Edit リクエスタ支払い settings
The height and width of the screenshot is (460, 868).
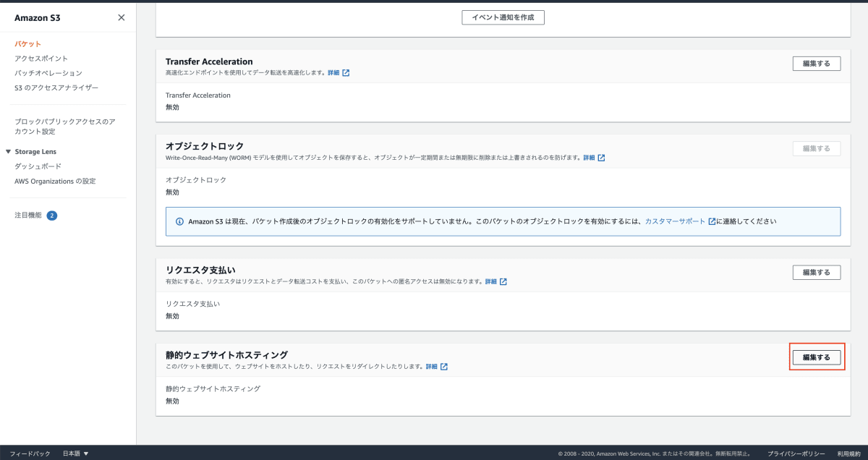click(817, 273)
